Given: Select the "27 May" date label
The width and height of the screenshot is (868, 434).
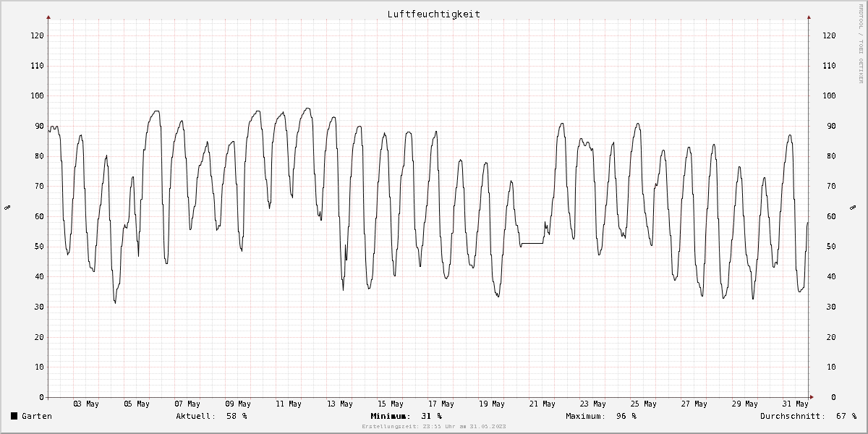Looking at the screenshot, I should (x=694, y=404).
